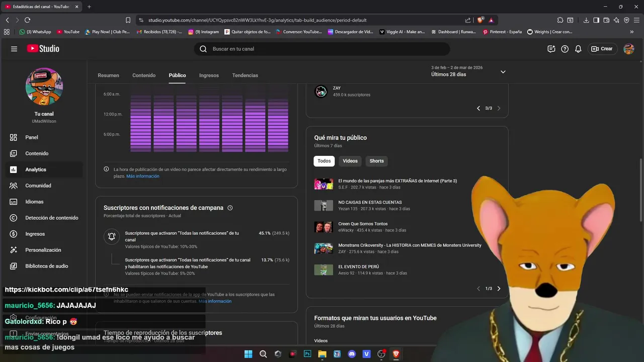Go to next page of Qué mira tu público
Screen dimensions: 644x362
point(499,289)
